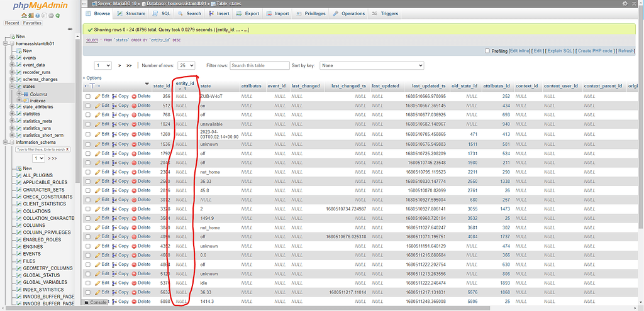
Task: Open the Sort by key dropdown
Action: point(372,65)
